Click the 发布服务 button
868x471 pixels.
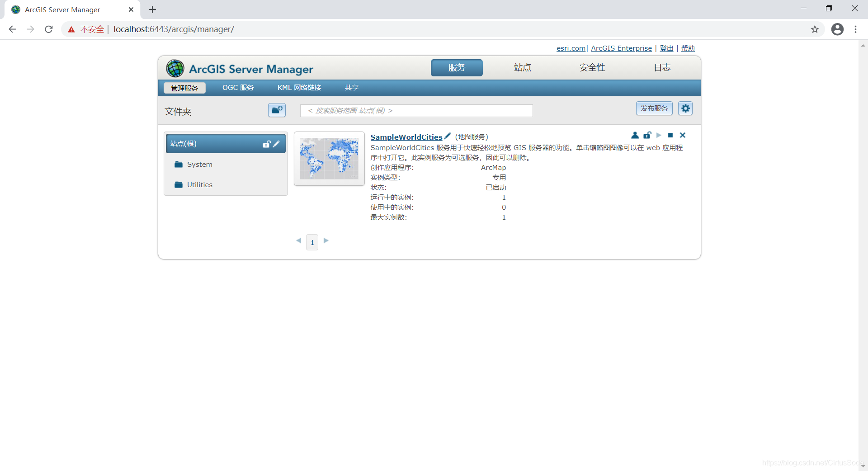pyautogui.click(x=654, y=108)
